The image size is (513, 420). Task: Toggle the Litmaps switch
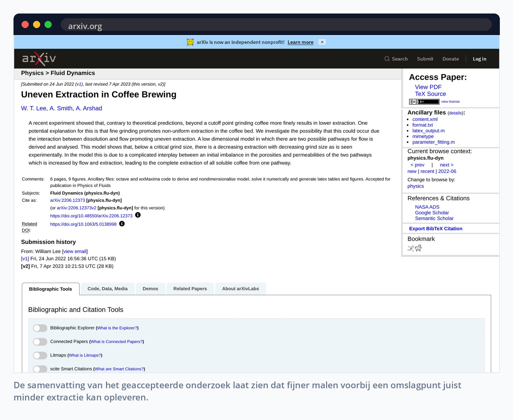40,356
